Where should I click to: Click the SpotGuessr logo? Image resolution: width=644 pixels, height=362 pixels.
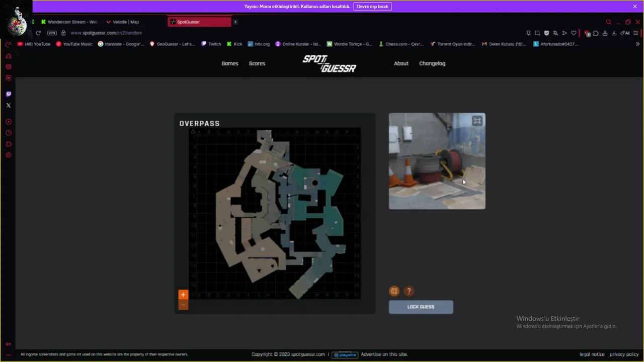tap(329, 64)
